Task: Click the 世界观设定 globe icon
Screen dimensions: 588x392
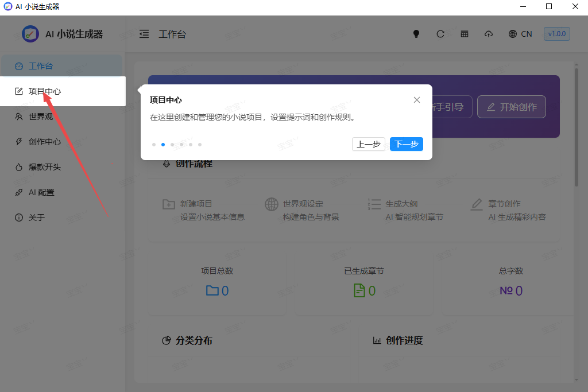Action: click(x=272, y=204)
